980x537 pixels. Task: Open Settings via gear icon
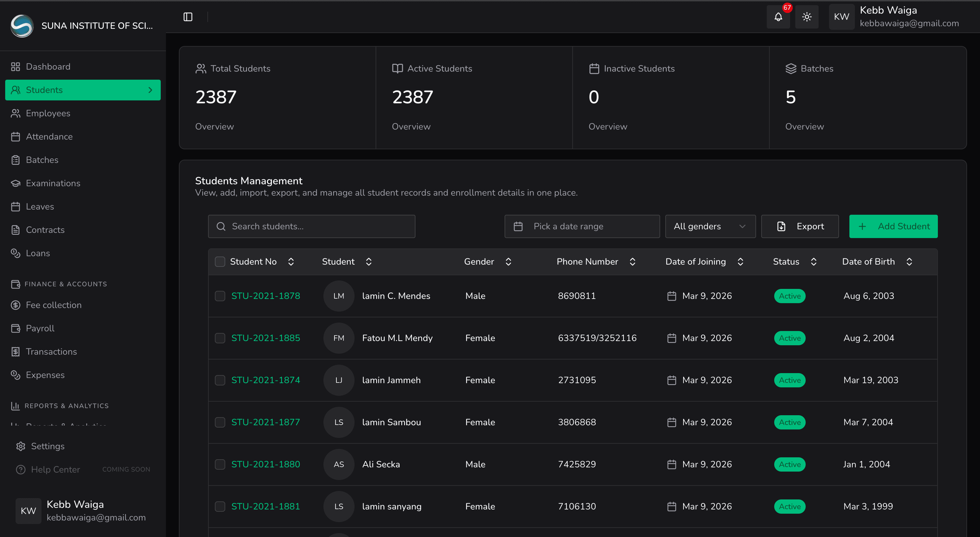(20, 446)
